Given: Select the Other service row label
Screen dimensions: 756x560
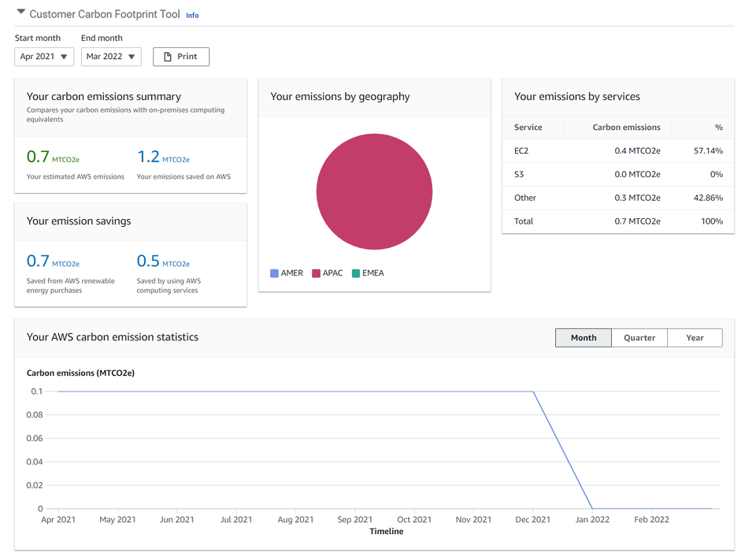Looking at the screenshot, I should pos(525,198).
